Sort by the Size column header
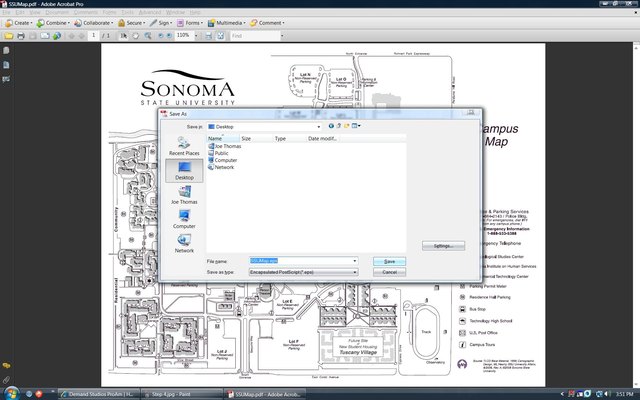The width and height of the screenshot is (640, 400). point(256,139)
